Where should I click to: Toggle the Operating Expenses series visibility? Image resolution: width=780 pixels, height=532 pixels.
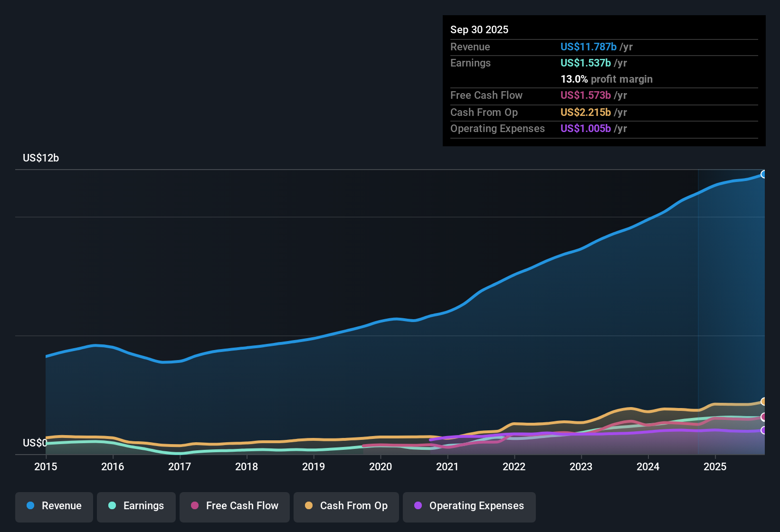[x=469, y=506]
